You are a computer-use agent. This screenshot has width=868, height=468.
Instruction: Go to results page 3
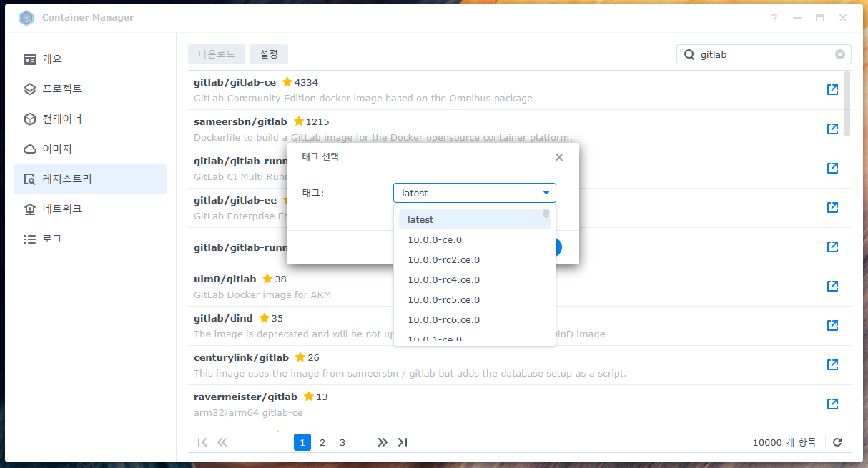tap(342, 442)
